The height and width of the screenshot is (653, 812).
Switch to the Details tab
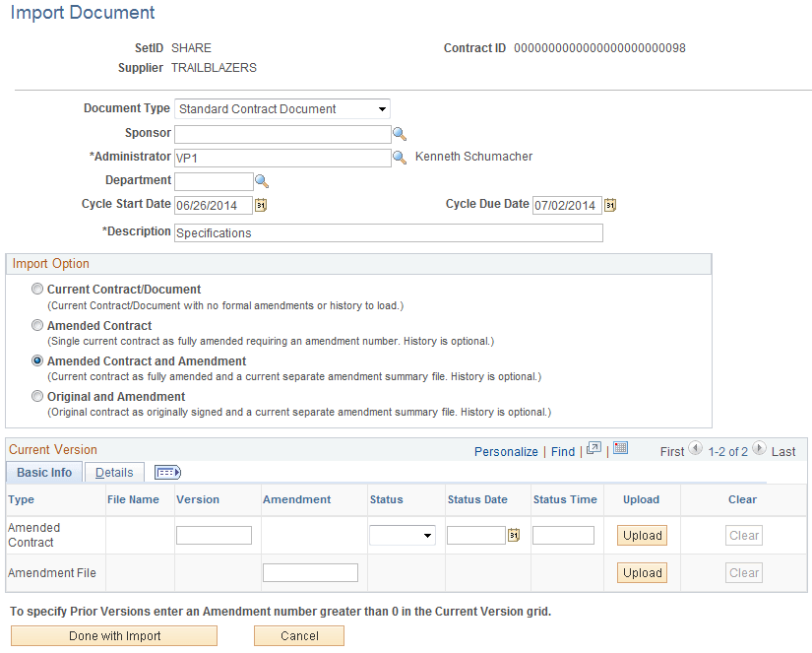(x=113, y=472)
